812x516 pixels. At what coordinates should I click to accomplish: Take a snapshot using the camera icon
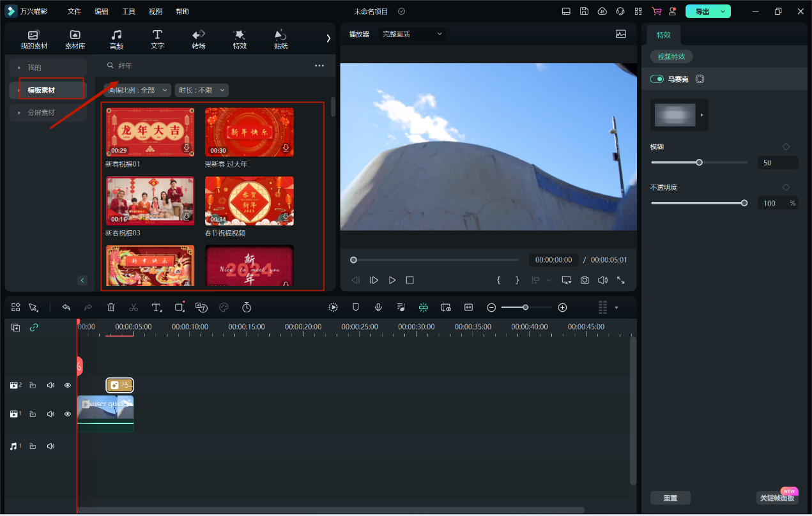584,280
